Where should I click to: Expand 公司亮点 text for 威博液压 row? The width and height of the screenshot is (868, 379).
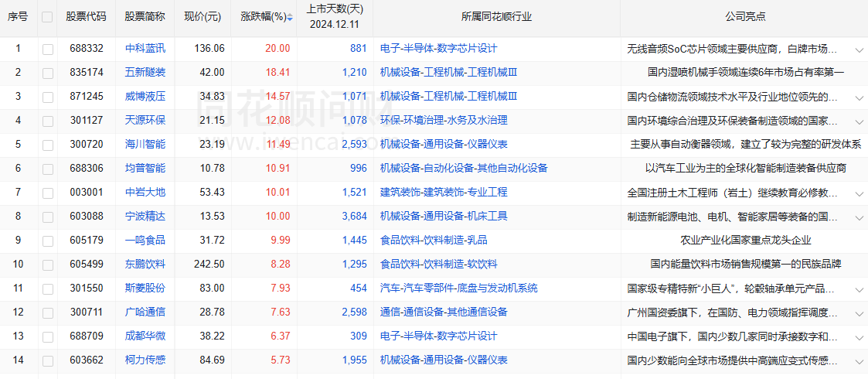(x=859, y=97)
